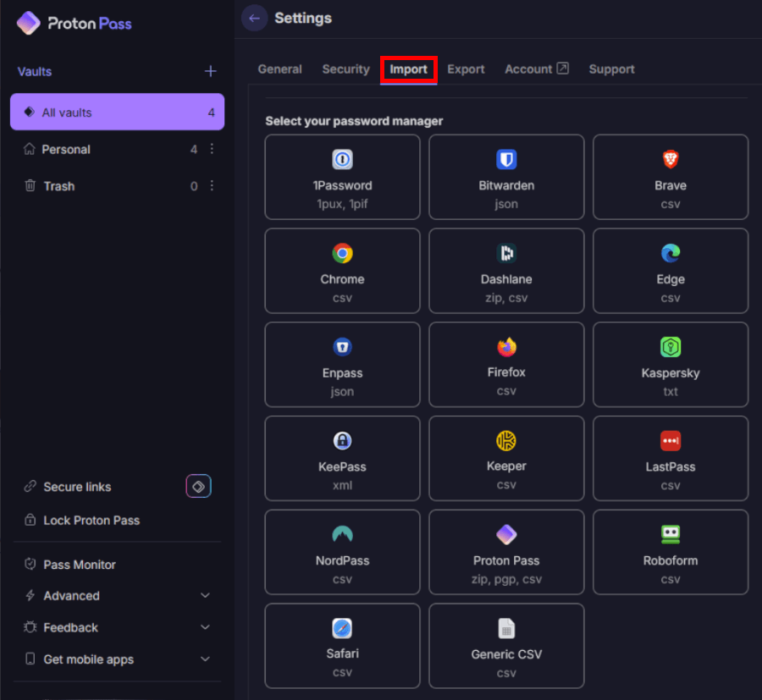Choose the LastPass import tile
762x700 pixels.
670,458
